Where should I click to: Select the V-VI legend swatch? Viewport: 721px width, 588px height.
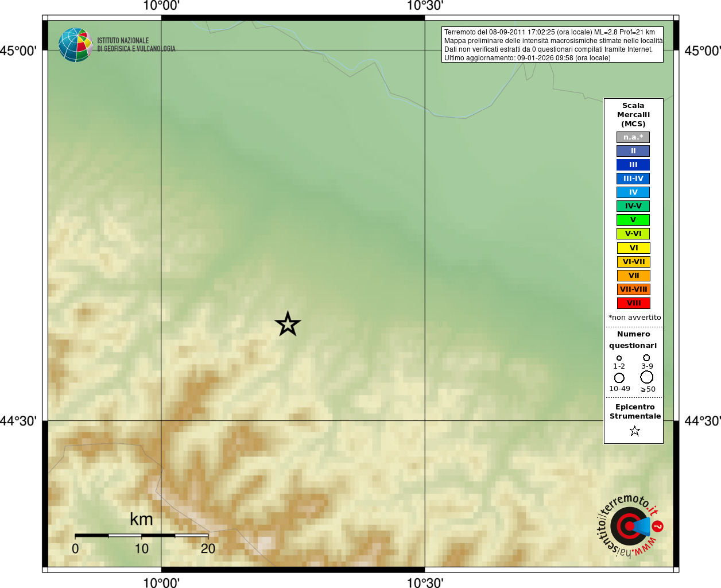[x=633, y=234]
